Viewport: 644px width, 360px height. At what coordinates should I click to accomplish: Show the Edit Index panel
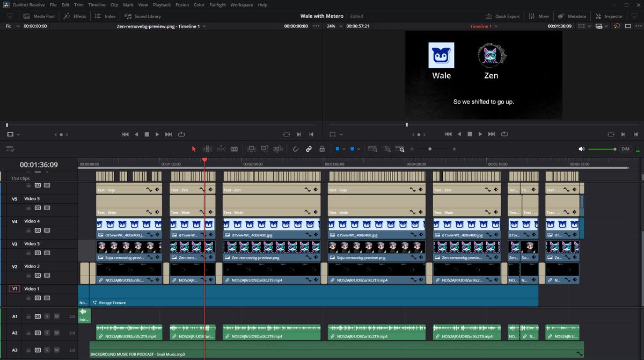(105, 16)
